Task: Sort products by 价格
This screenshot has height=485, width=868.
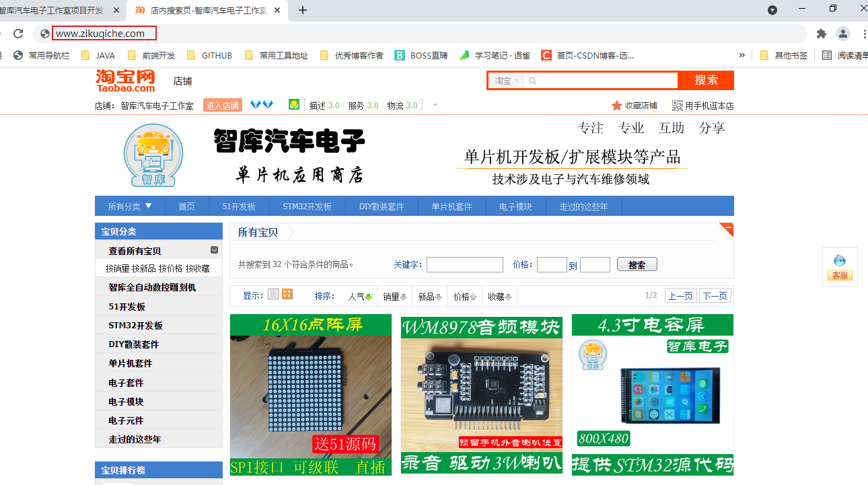Action: pos(465,296)
